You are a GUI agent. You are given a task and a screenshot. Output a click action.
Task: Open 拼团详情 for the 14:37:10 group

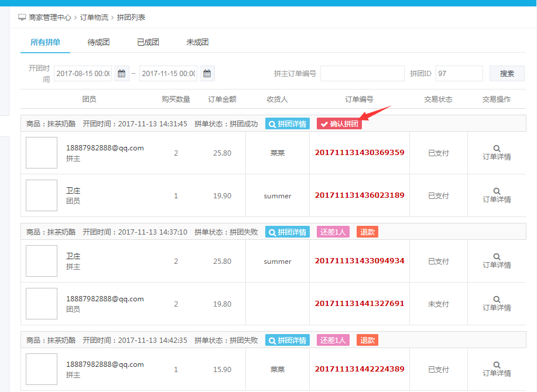coord(287,232)
